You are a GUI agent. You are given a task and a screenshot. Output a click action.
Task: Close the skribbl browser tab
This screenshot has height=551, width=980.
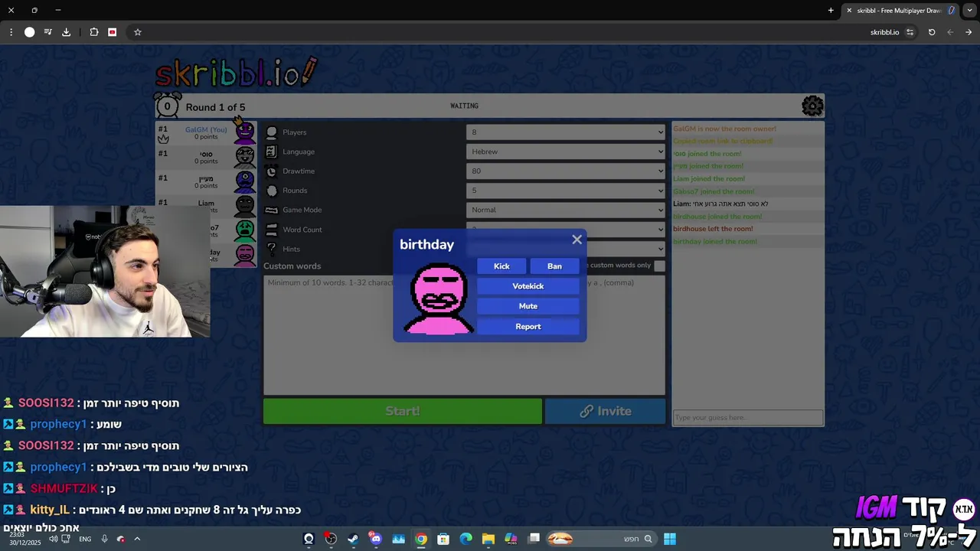[849, 11]
